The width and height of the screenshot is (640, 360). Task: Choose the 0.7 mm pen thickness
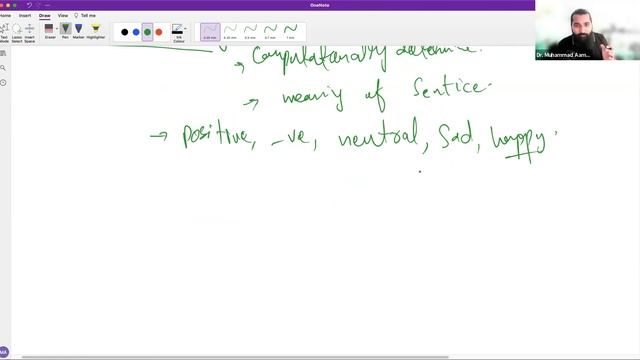[270, 32]
